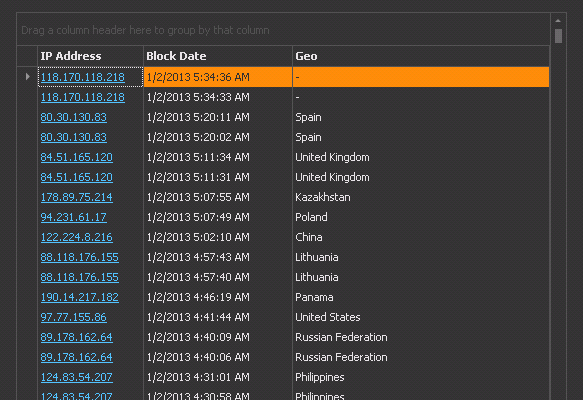This screenshot has height=400, width=583.
Task: Open the 122.224.8.216 China IP link
Action: point(77,238)
